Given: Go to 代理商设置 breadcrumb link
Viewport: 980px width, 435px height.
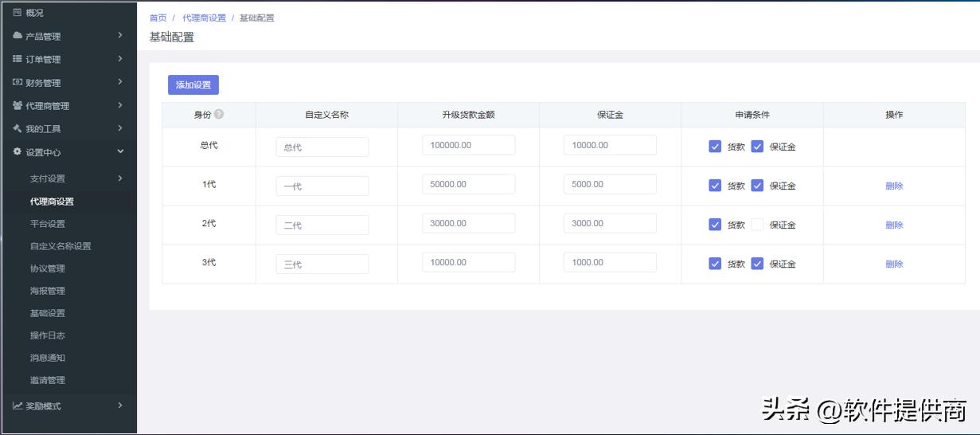Looking at the screenshot, I should click(205, 18).
